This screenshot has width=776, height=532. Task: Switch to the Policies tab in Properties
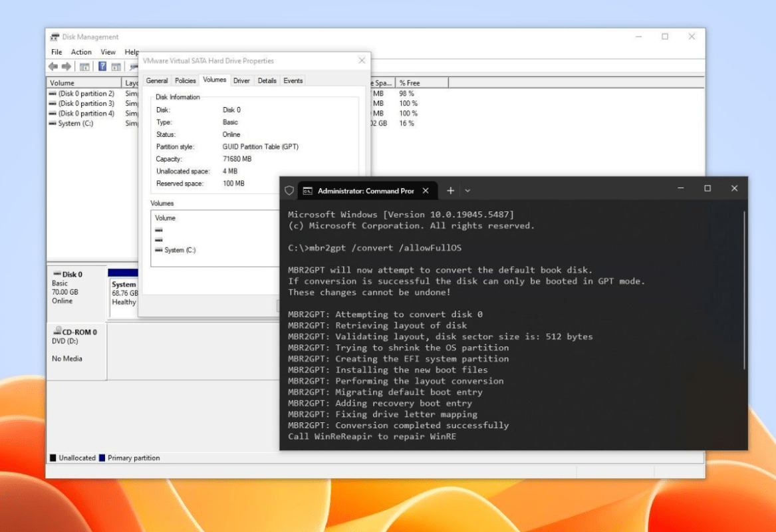click(186, 80)
